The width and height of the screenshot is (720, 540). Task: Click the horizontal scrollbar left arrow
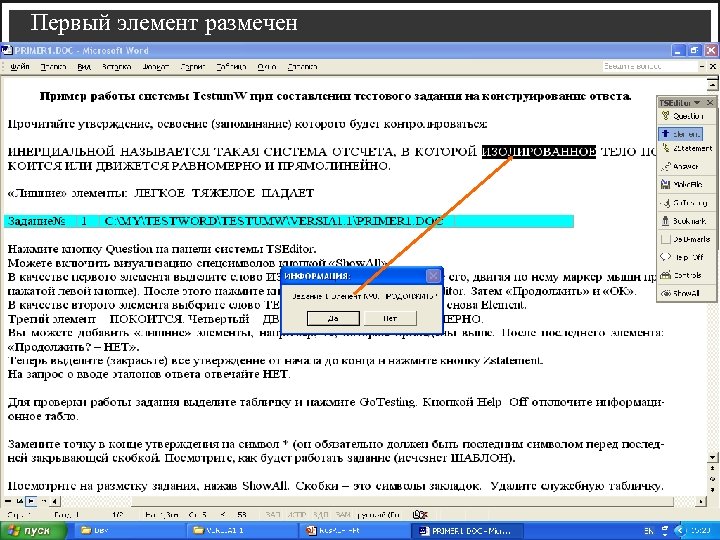55,501
